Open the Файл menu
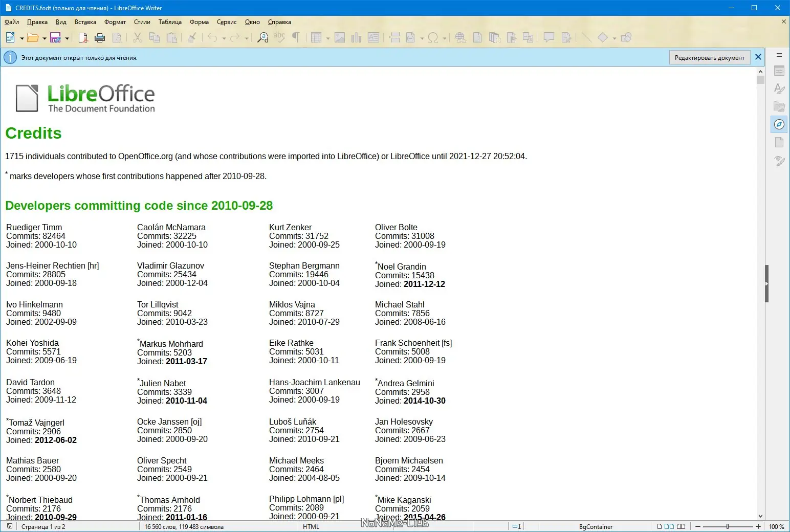The height and width of the screenshot is (532, 790). [12, 22]
